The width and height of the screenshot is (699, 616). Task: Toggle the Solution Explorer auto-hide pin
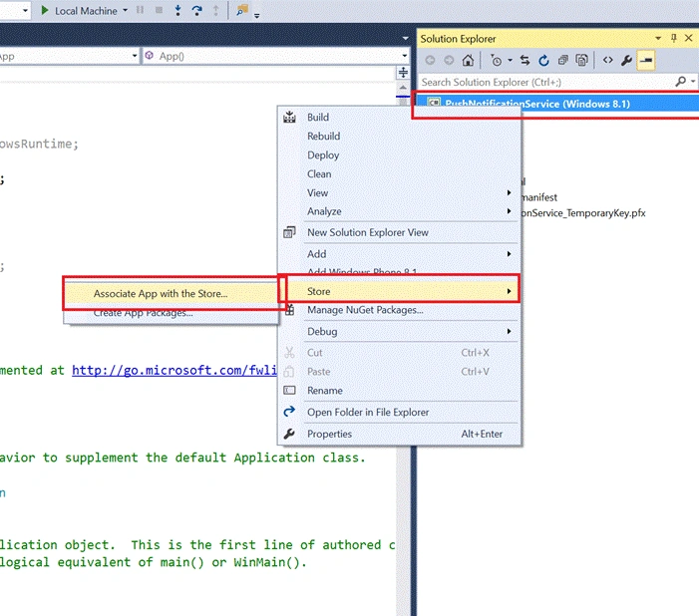click(x=674, y=38)
